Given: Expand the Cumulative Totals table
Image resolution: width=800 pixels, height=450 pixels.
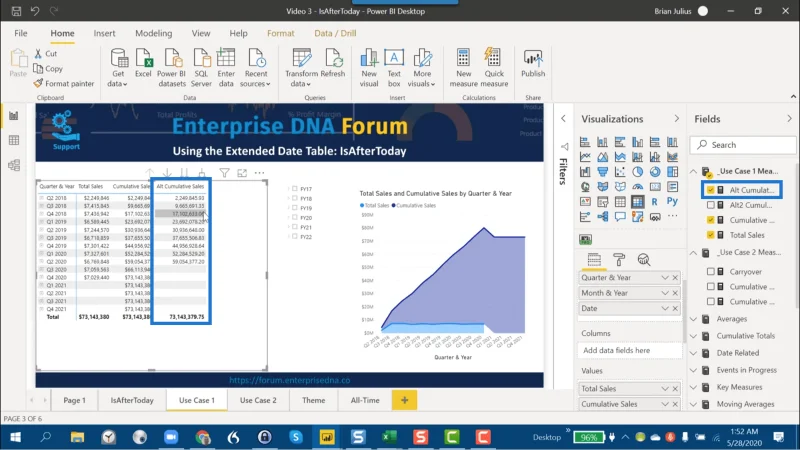Looking at the screenshot, I should pos(693,336).
